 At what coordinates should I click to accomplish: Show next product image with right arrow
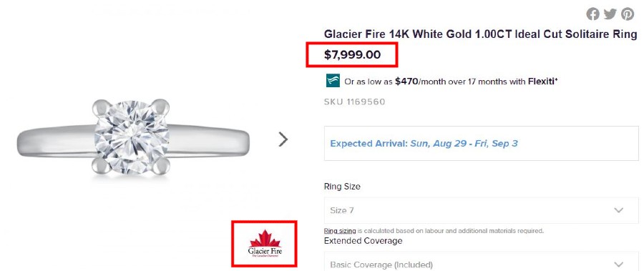point(283,139)
